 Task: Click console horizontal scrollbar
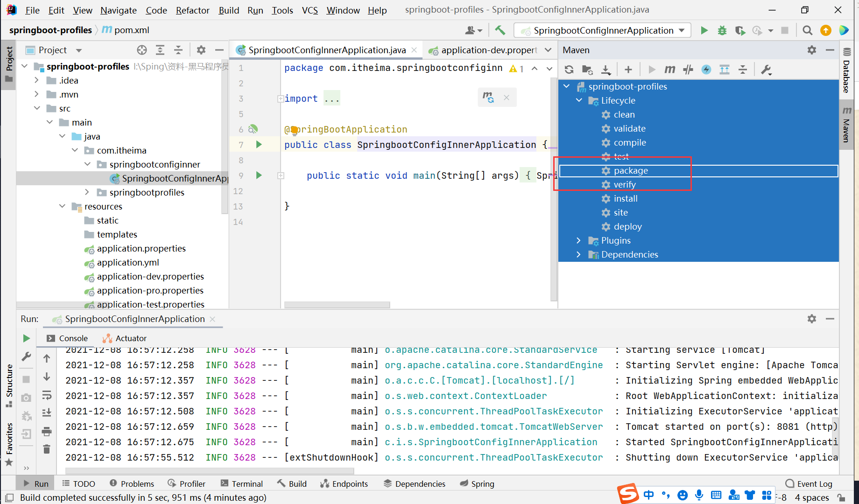click(210, 470)
